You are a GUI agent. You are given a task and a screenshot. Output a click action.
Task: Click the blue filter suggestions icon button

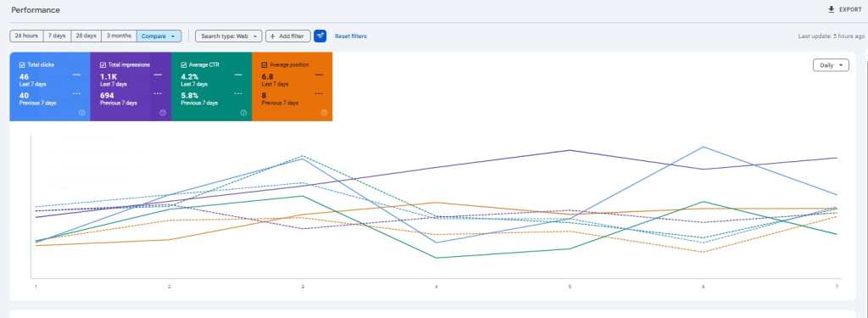[320, 36]
